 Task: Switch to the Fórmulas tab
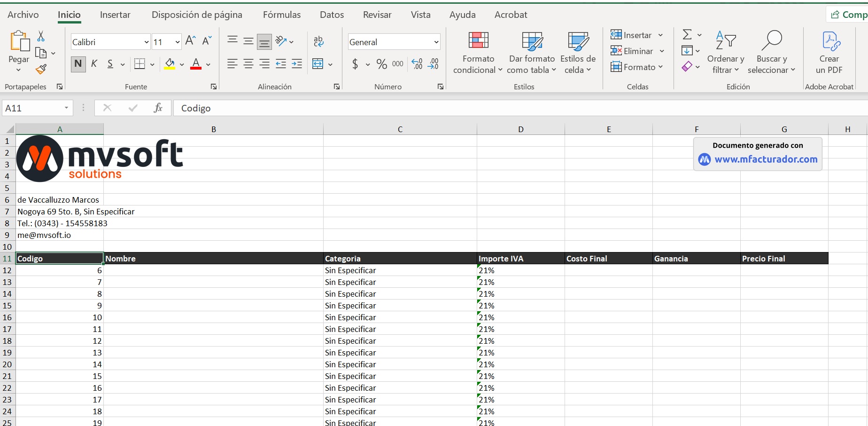281,15
